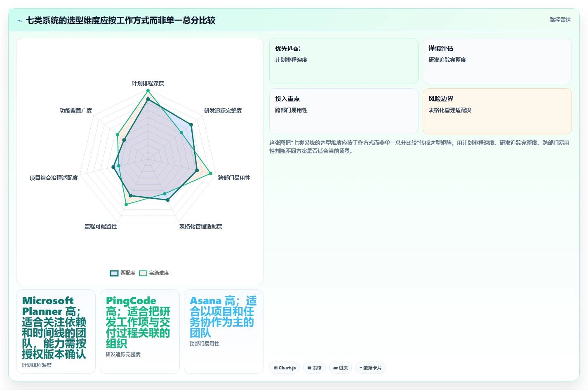Open the 优先匹配 card
Viewport: 588px width, 390px height.
[x=344, y=61]
